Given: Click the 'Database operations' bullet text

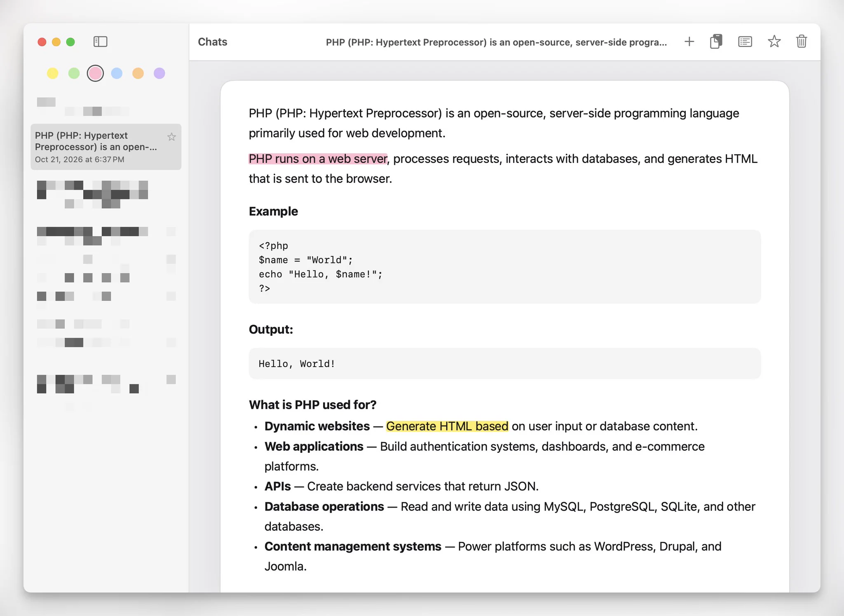Looking at the screenshot, I should pyautogui.click(x=324, y=506).
